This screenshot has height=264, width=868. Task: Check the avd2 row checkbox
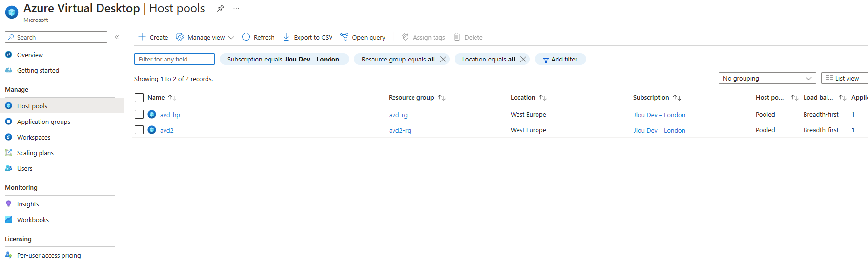pyautogui.click(x=139, y=130)
